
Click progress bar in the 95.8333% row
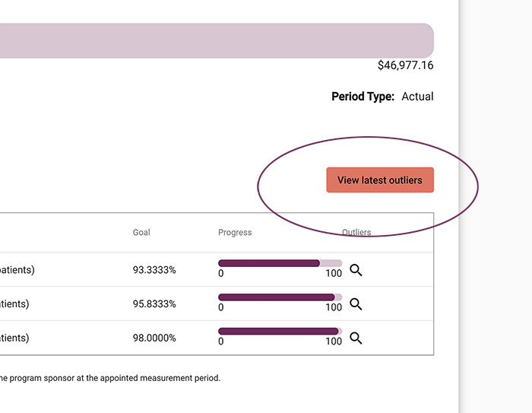coord(280,297)
